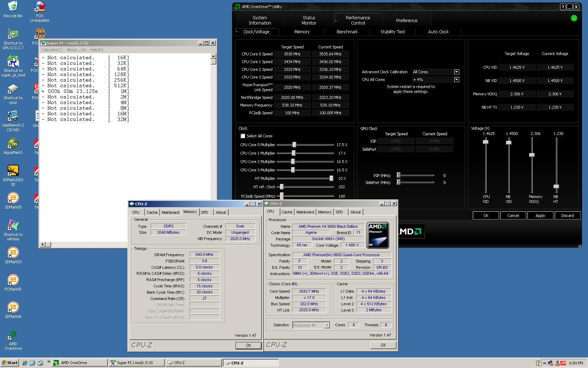Click Windows Start button

coord(10,363)
